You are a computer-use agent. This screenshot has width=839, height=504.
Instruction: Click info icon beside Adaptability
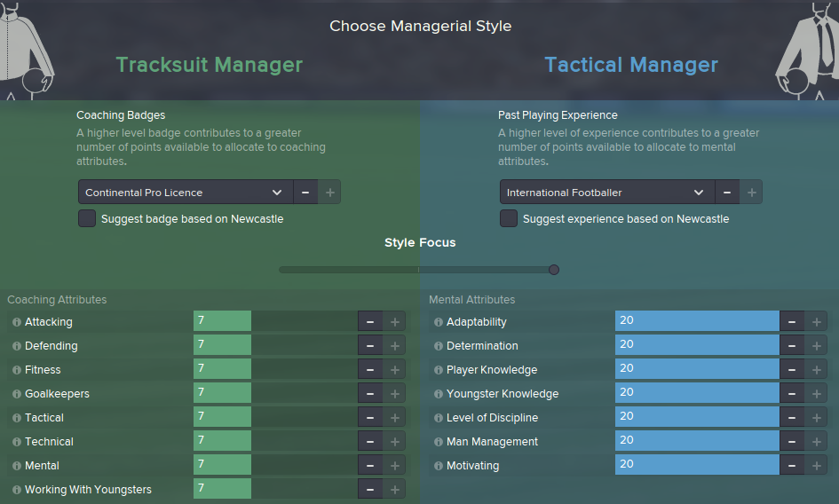pyautogui.click(x=439, y=322)
